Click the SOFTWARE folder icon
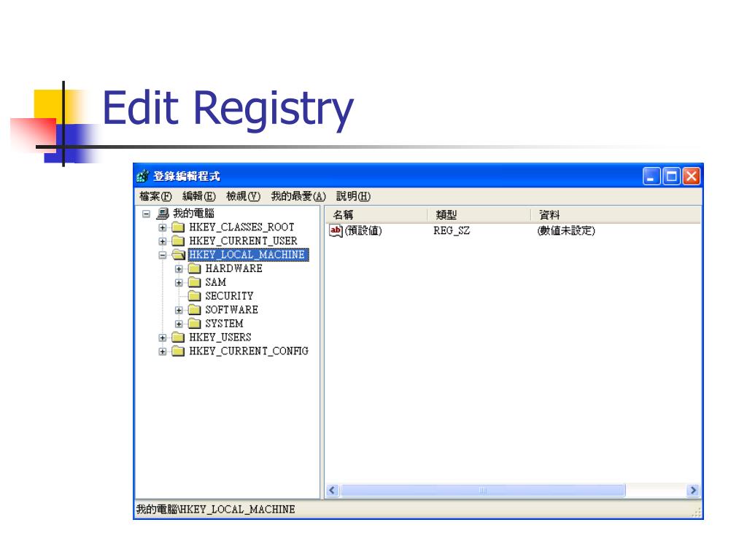The width and height of the screenshot is (747, 560). coord(194,310)
